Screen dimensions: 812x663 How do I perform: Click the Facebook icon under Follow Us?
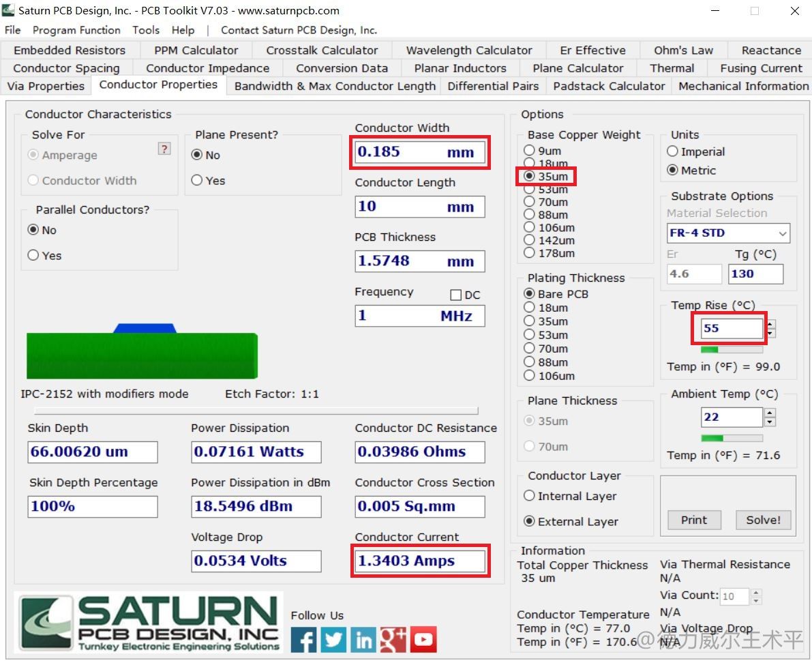304,640
